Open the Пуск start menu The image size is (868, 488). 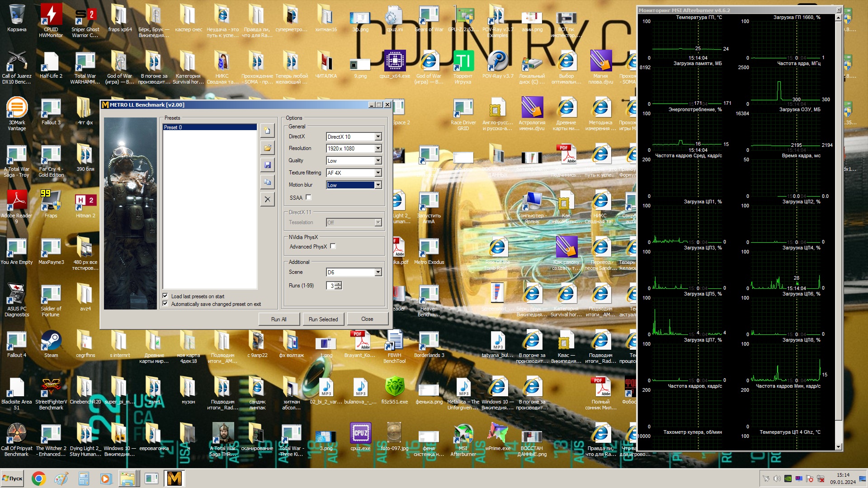pyautogui.click(x=13, y=479)
